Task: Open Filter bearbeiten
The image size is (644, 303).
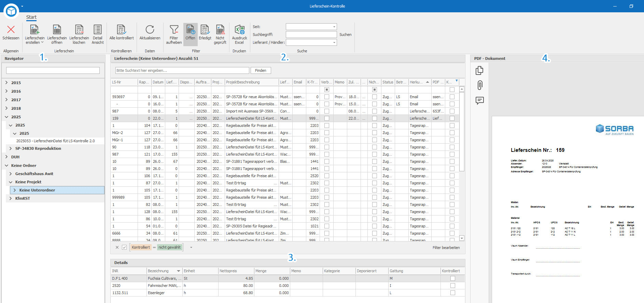Action: tap(446, 248)
